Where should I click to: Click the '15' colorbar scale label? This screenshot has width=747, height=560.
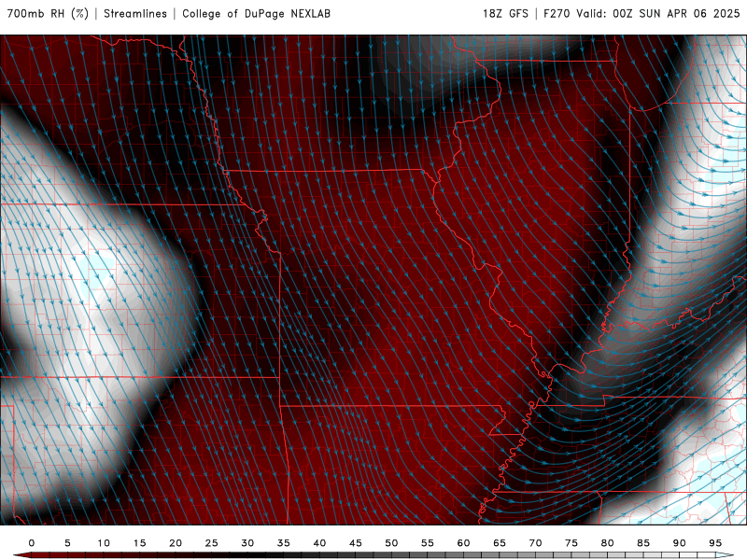coord(139,543)
